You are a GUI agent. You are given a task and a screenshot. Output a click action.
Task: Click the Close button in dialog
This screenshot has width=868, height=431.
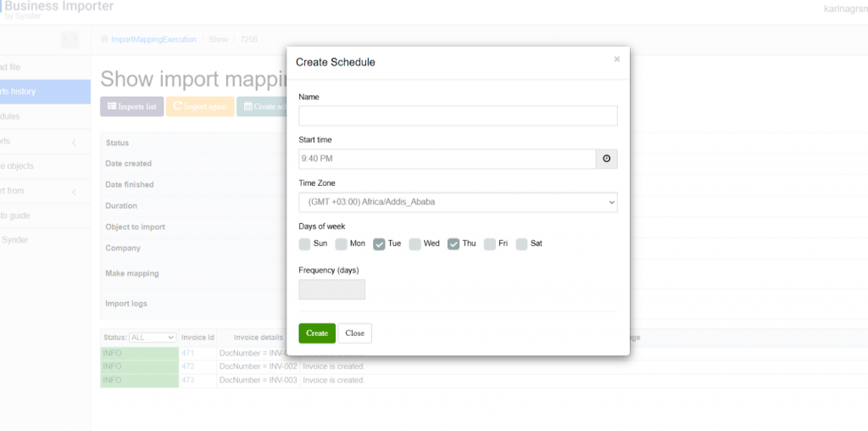[x=354, y=333]
